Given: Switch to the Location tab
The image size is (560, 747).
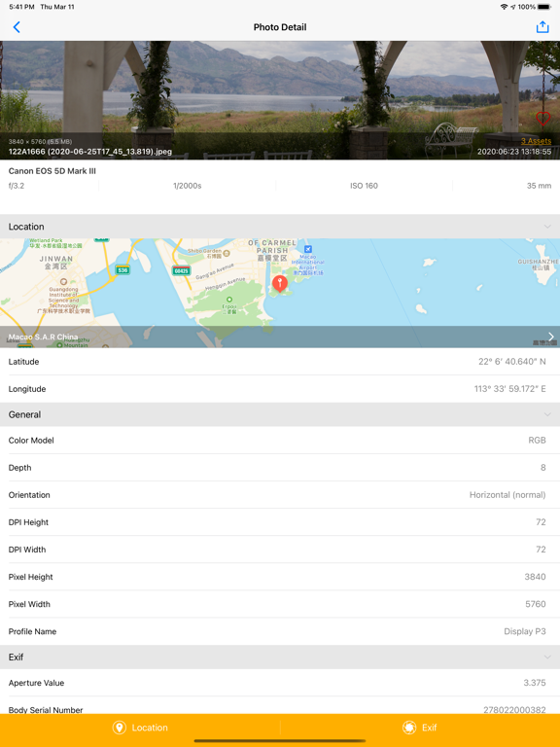Looking at the screenshot, I should 140,728.
